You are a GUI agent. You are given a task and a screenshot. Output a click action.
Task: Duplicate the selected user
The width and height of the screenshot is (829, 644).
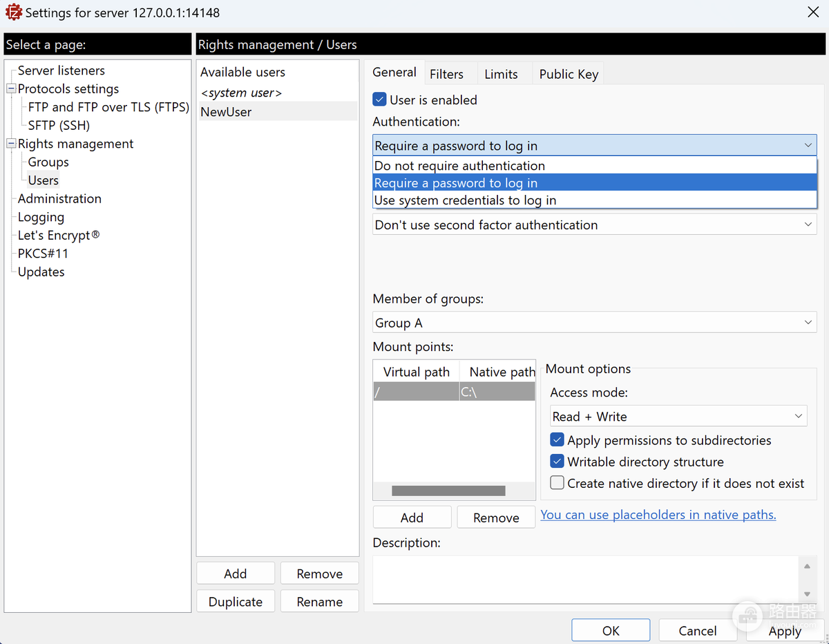(x=236, y=602)
